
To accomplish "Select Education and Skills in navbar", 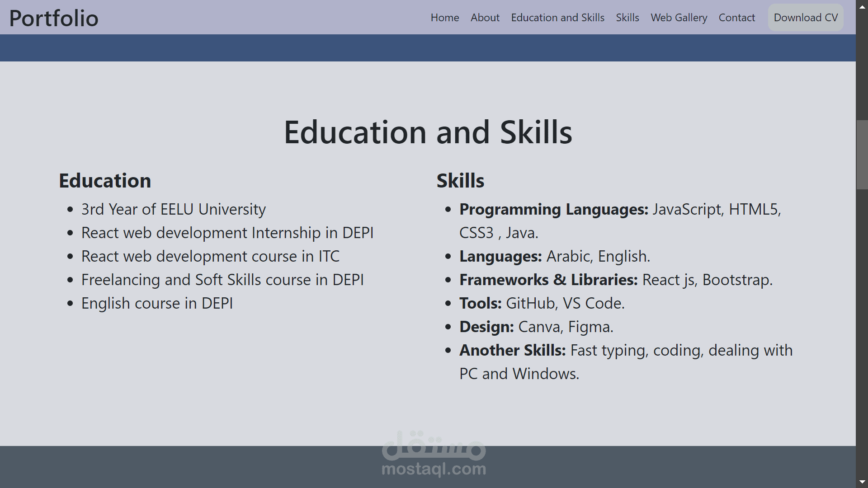I will point(557,18).
